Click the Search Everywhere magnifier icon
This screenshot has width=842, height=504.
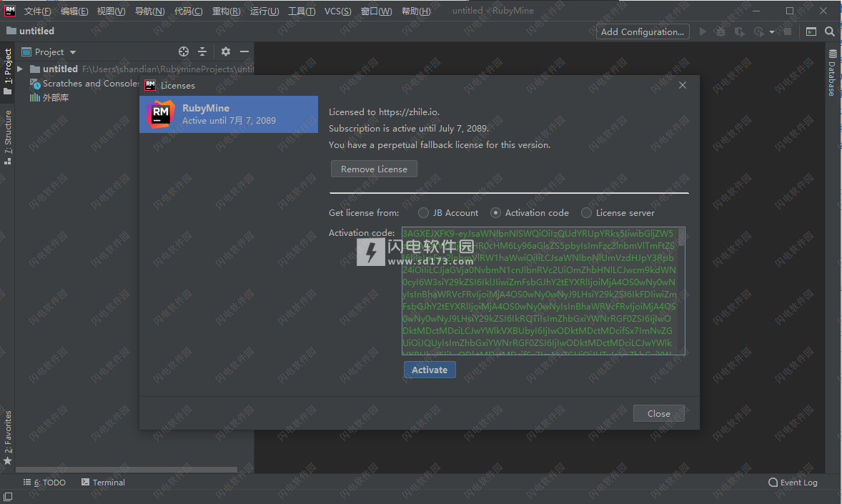click(830, 31)
